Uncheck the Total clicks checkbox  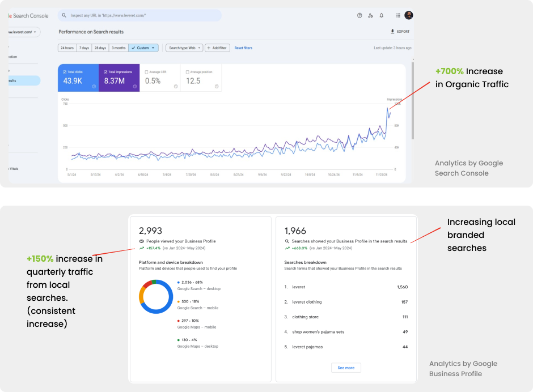click(x=64, y=72)
